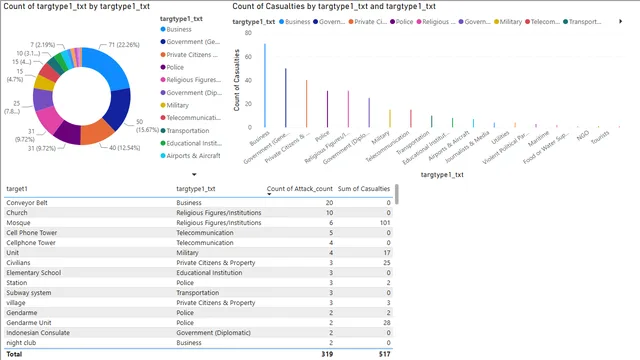This screenshot has height=360, width=640.
Task: Click the Business legend color dot in donut legend
Action: pos(163,29)
